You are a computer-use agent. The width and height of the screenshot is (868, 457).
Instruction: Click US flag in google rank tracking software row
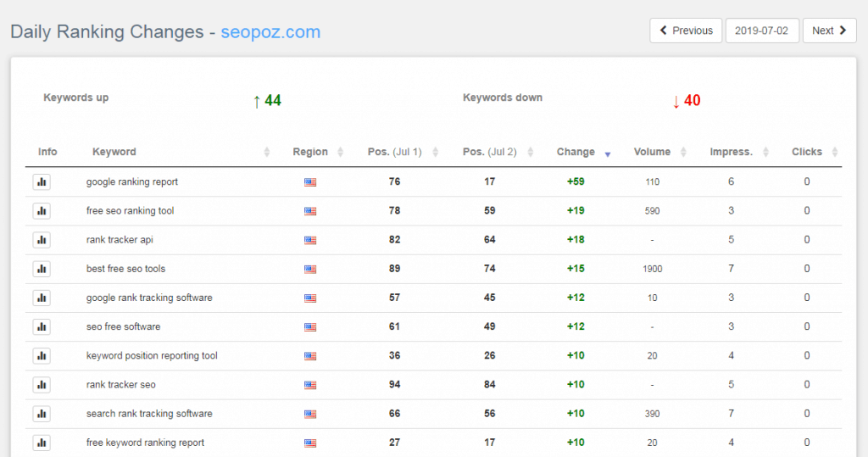point(310,298)
